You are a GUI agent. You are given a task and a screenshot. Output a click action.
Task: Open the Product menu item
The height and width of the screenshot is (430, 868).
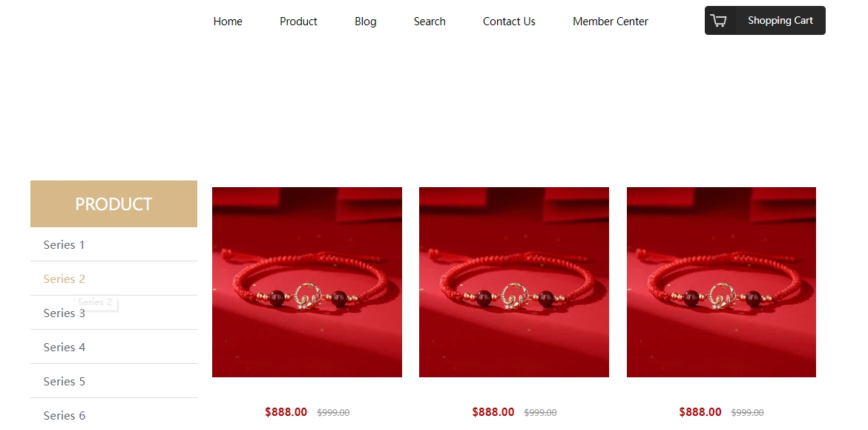point(298,22)
